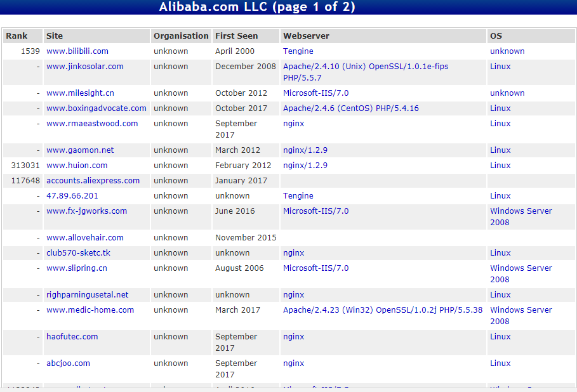Click Linux OS link in abcjoo.com row
This screenshot has width=577, height=392.
click(x=500, y=363)
